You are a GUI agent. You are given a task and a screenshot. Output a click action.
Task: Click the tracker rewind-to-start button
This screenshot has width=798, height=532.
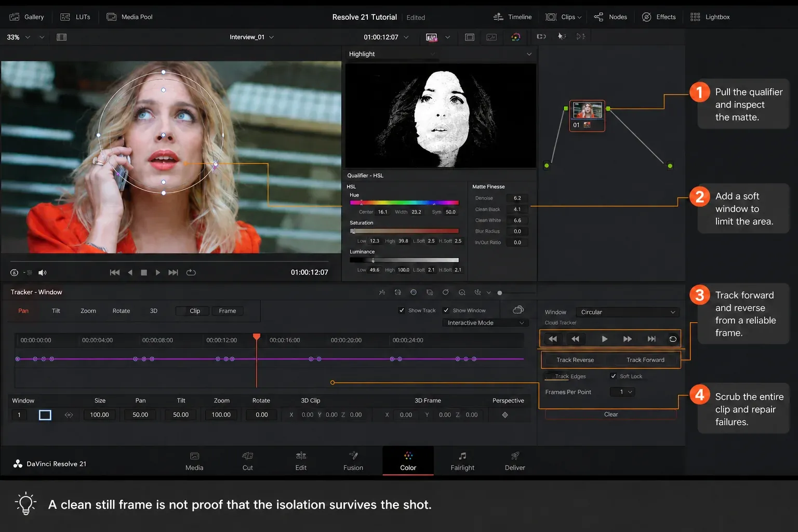tap(553, 339)
